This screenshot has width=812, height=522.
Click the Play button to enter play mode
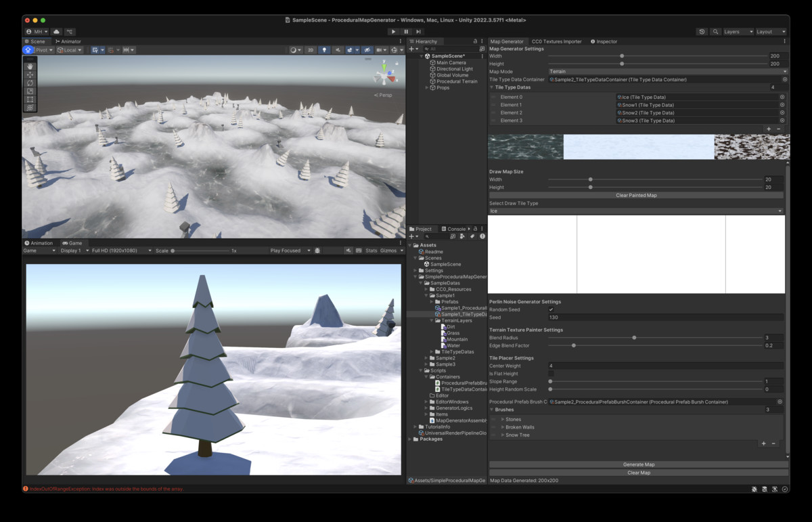click(x=393, y=32)
